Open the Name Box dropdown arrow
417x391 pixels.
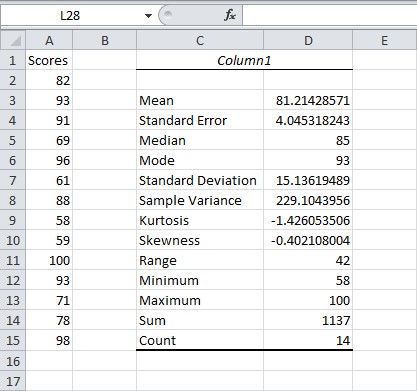pos(149,16)
